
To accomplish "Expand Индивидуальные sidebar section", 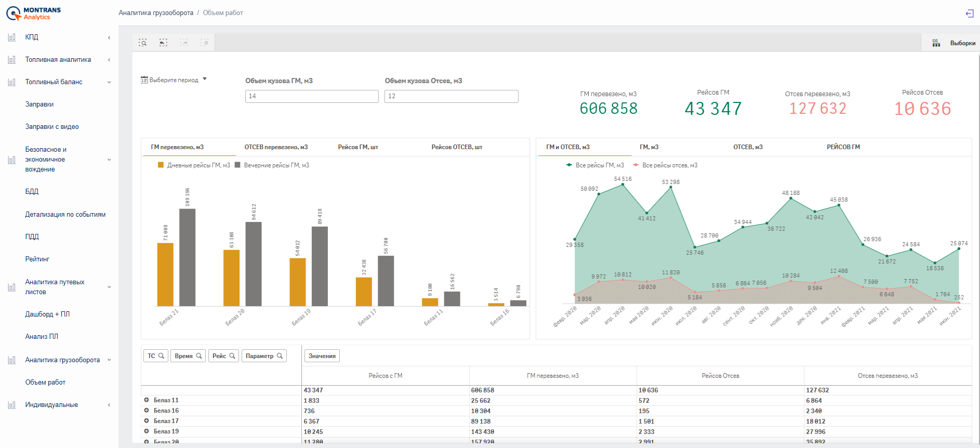I will click(x=109, y=405).
